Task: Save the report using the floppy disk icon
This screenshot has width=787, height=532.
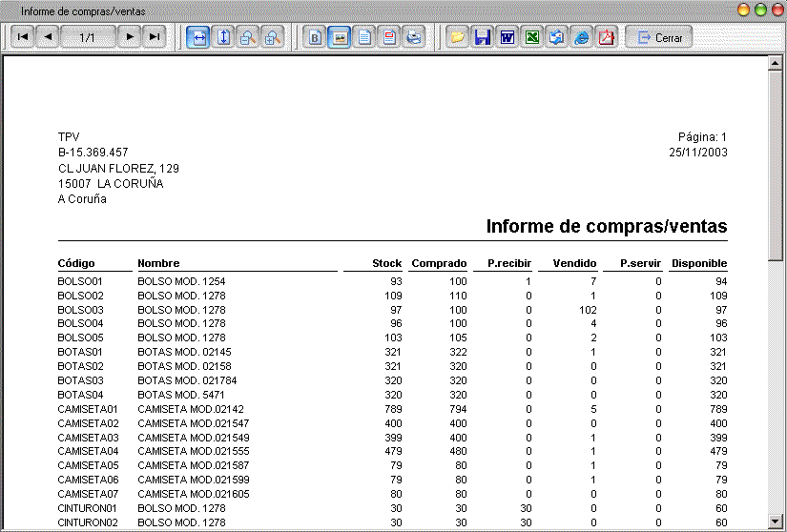Action: click(x=483, y=37)
